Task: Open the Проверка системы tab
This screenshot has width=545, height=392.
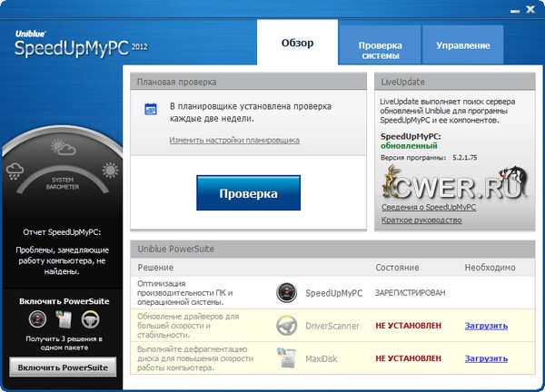Action: (x=380, y=49)
